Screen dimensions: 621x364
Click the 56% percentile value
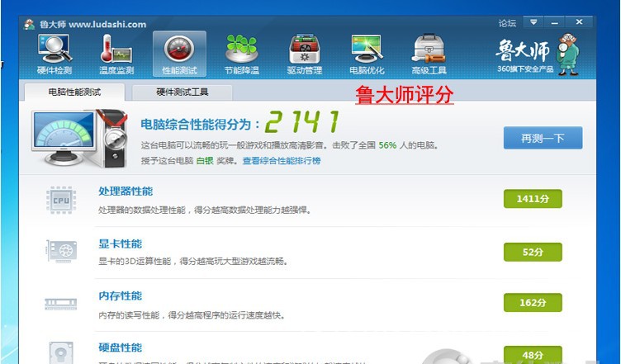pos(387,145)
